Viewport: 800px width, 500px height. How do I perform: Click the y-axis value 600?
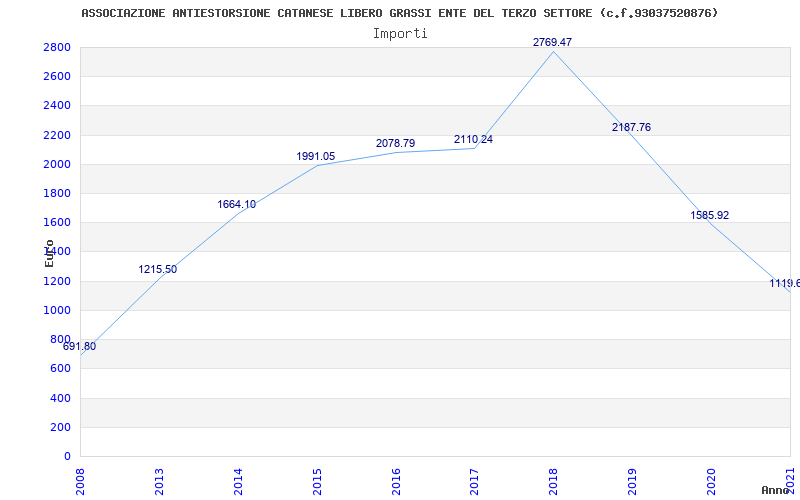[x=60, y=368]
